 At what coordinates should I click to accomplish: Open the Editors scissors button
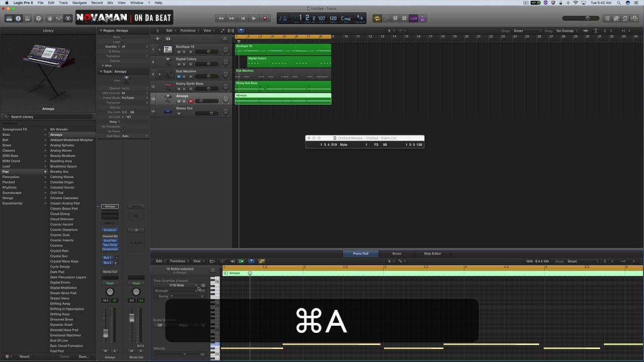[x=67, y=18]
